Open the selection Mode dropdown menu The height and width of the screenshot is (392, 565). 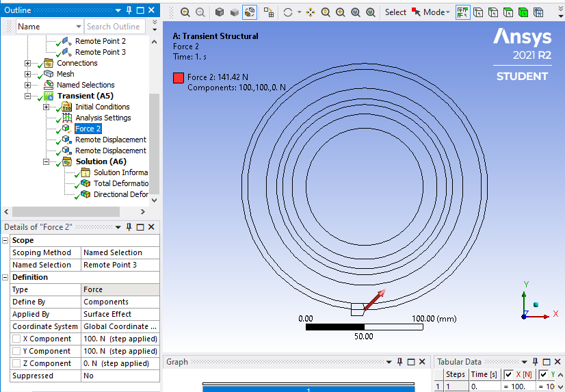pos(436,12)
